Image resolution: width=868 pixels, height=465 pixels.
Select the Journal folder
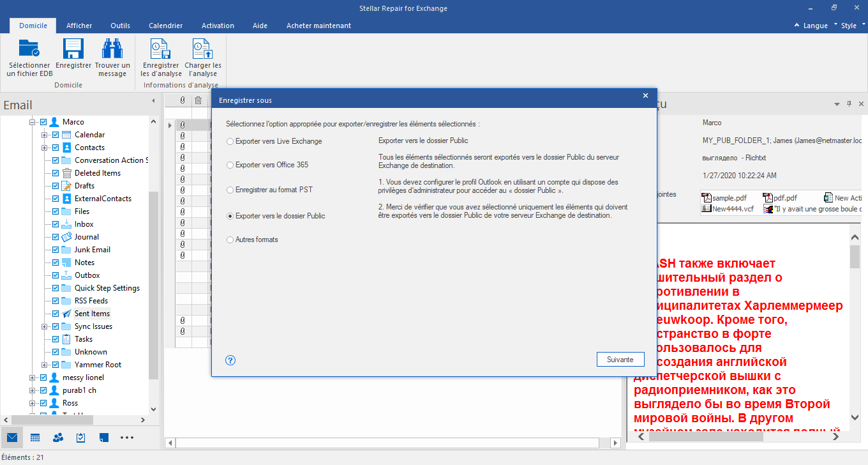86,237
